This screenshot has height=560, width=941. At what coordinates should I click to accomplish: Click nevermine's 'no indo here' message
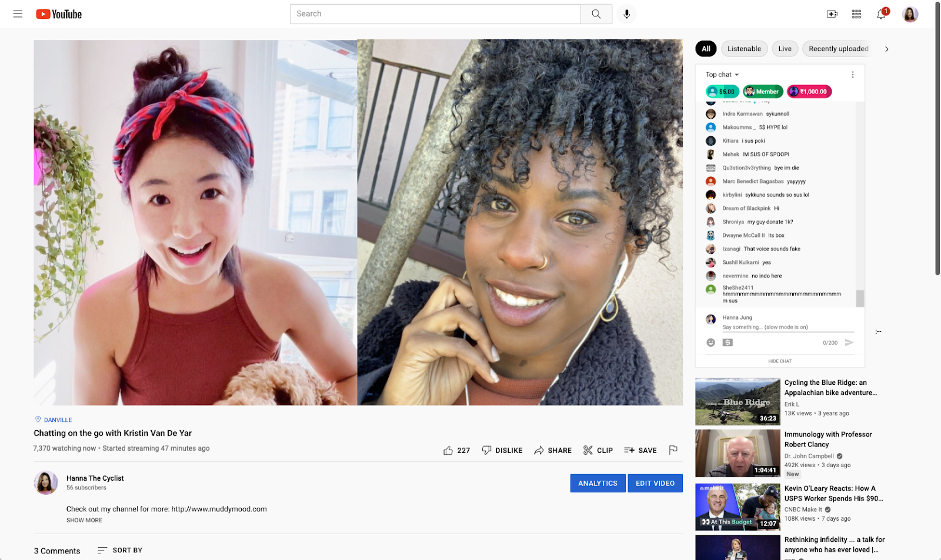[766, 276]
